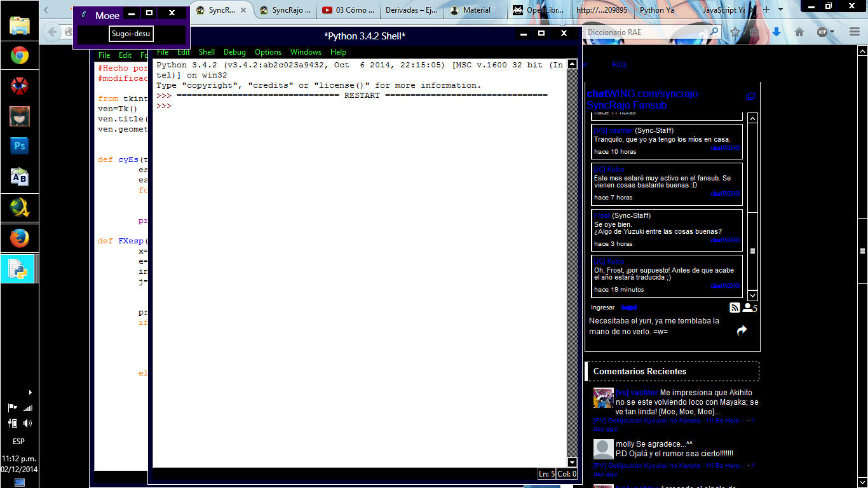Click the search magnifier icon
This screenshot has width=868, height=488.
[714, 31]
